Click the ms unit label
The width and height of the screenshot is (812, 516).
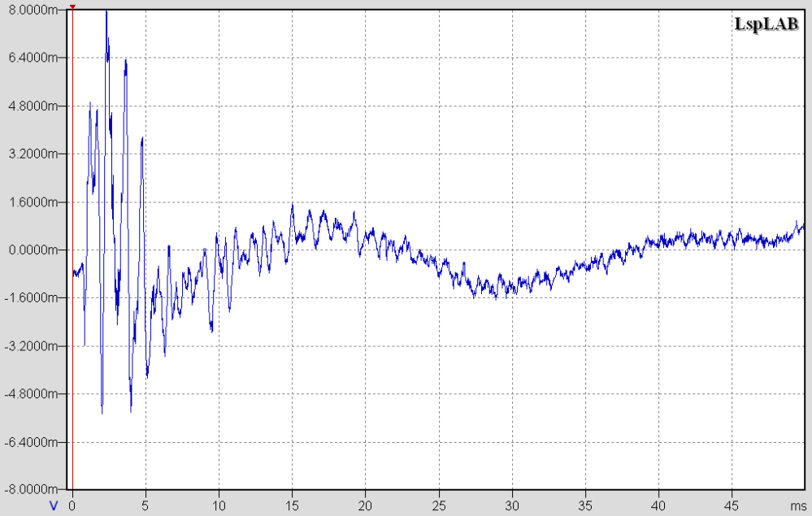[798, 505]
